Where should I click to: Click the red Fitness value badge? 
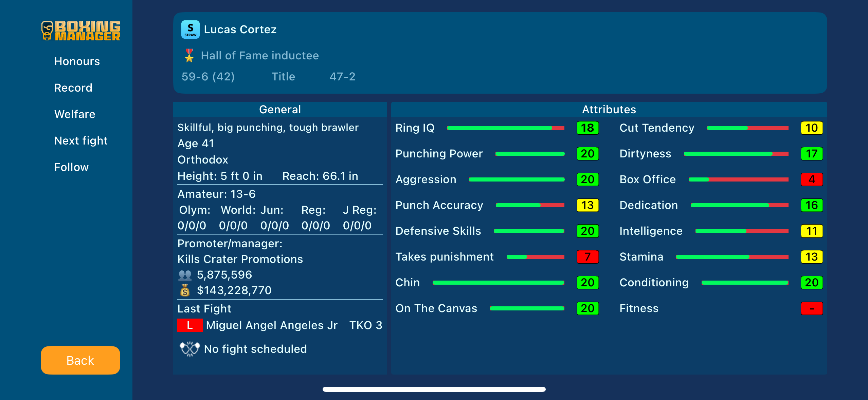coord(812,308)
